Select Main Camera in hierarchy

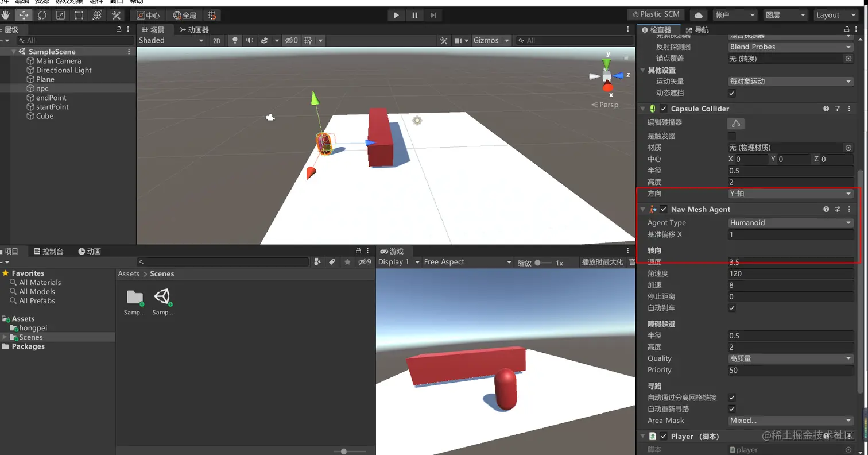click(59, 61)
